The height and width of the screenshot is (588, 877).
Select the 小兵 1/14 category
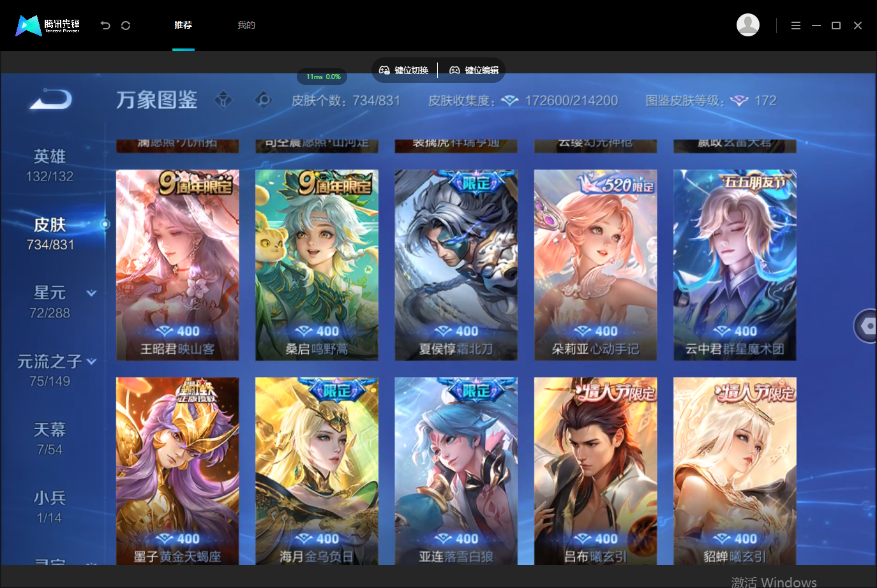pos(50,507)
